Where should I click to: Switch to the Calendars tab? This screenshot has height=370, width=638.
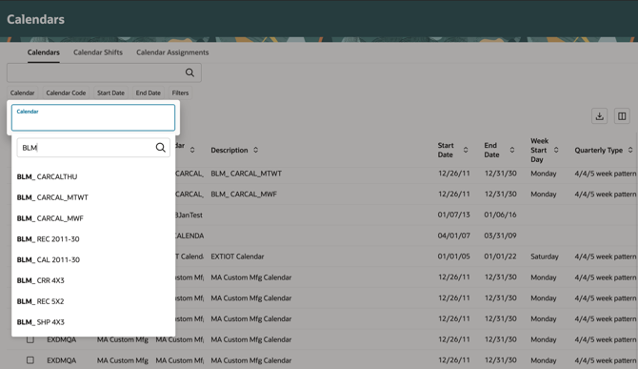[44, 53]
